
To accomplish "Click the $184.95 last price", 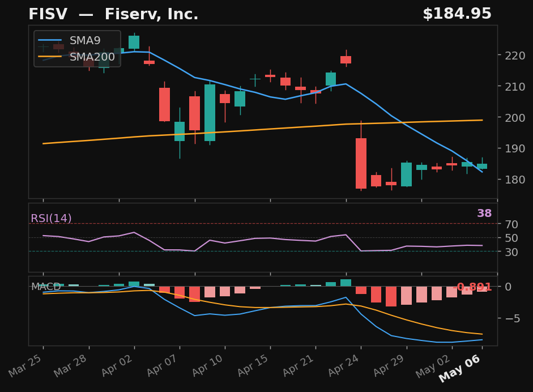I will click(457, 14).
